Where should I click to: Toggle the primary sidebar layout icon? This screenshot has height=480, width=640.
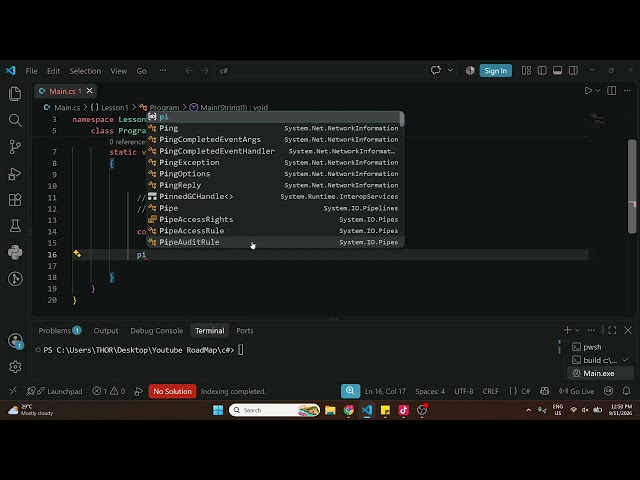tap(542, 71)
